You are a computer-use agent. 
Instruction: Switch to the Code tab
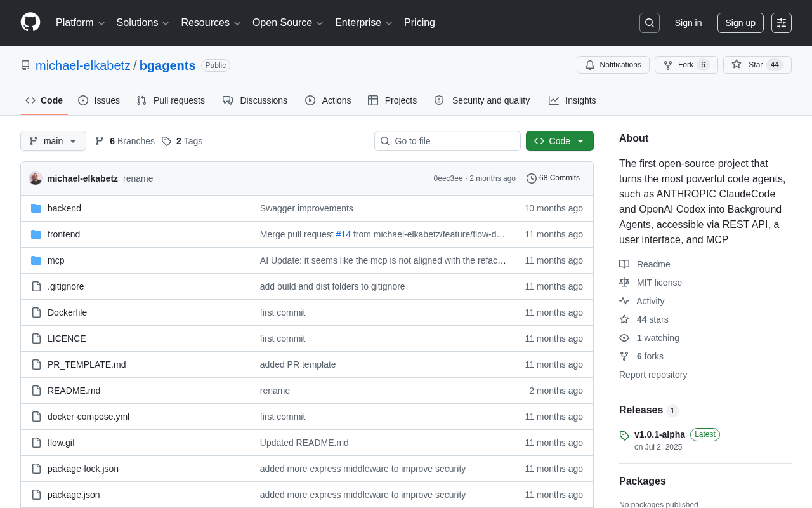pos(44,100)
